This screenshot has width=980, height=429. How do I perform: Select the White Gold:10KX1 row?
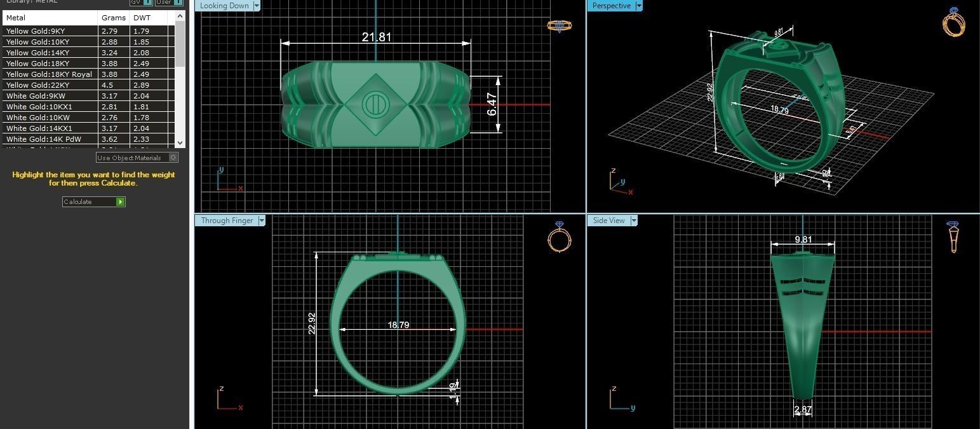[x=89, y=107]
